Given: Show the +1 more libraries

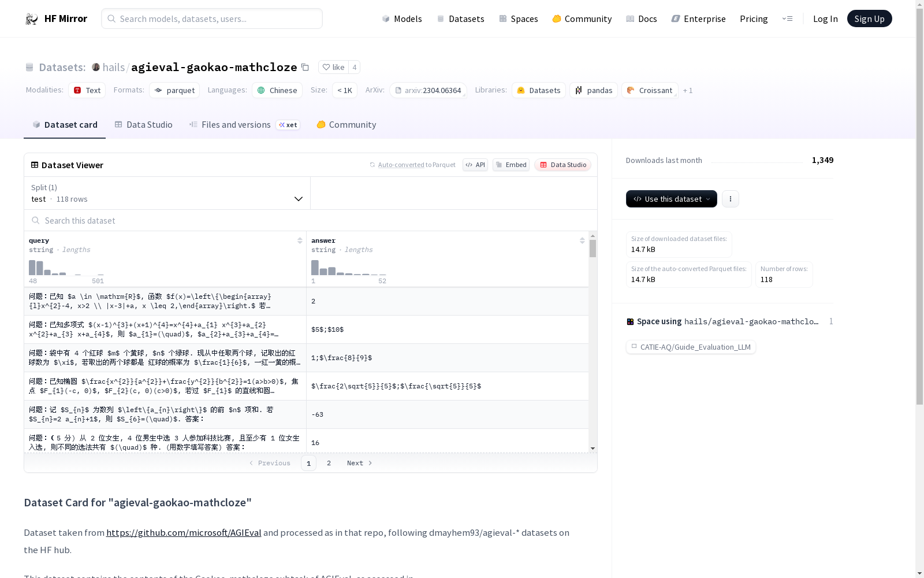Looking at the screenshot, I should coord(688,91).
